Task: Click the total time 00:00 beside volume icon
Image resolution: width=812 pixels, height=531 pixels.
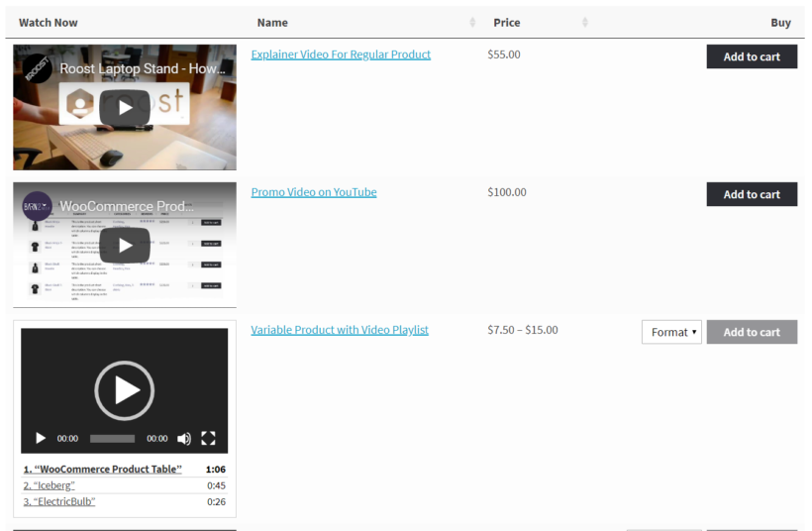Action: (156, 439)
